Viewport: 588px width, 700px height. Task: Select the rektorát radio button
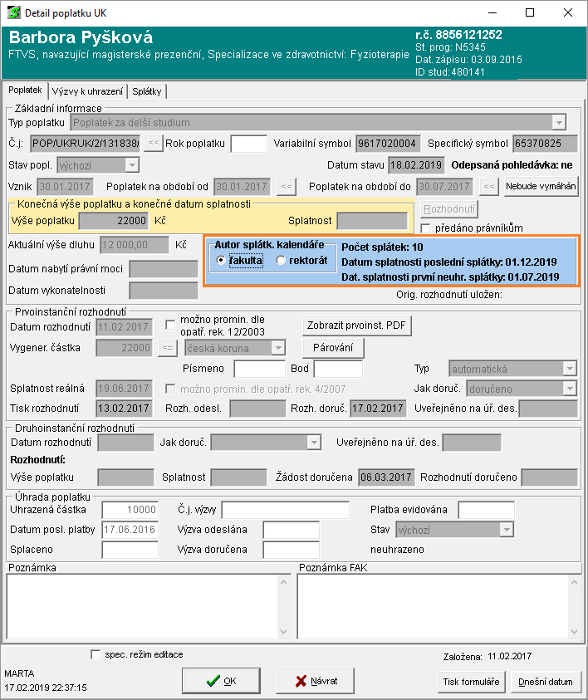(x=281, y=261)
